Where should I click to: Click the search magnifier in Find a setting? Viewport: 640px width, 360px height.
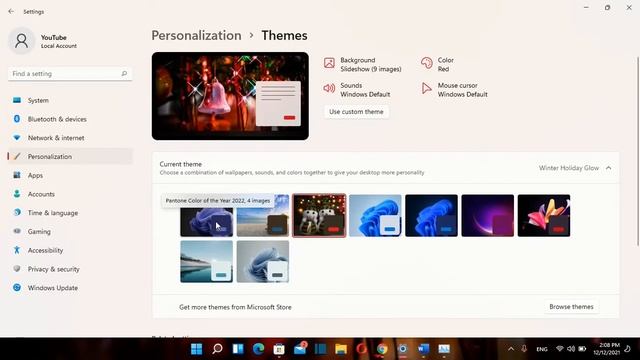point(124,73)
